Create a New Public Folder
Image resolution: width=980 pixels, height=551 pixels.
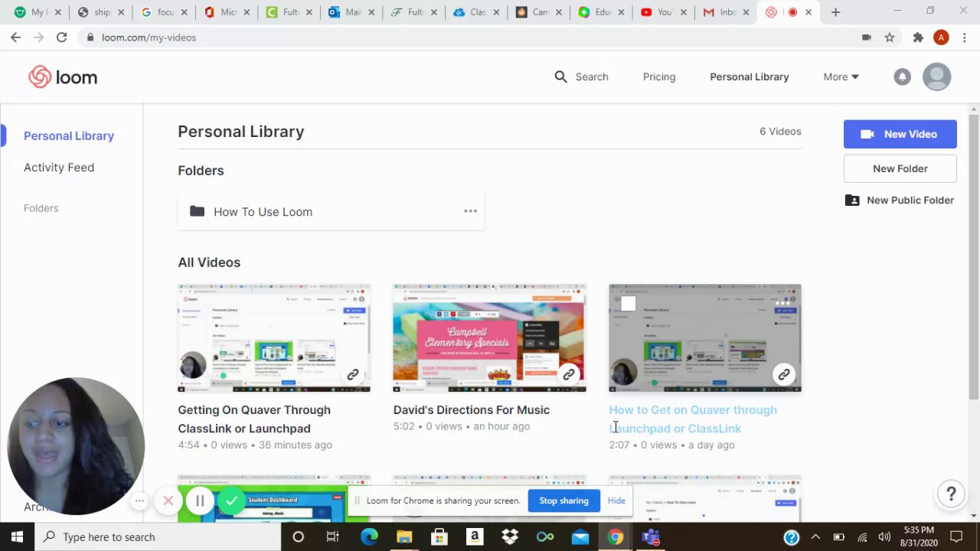tap(900, 201)
